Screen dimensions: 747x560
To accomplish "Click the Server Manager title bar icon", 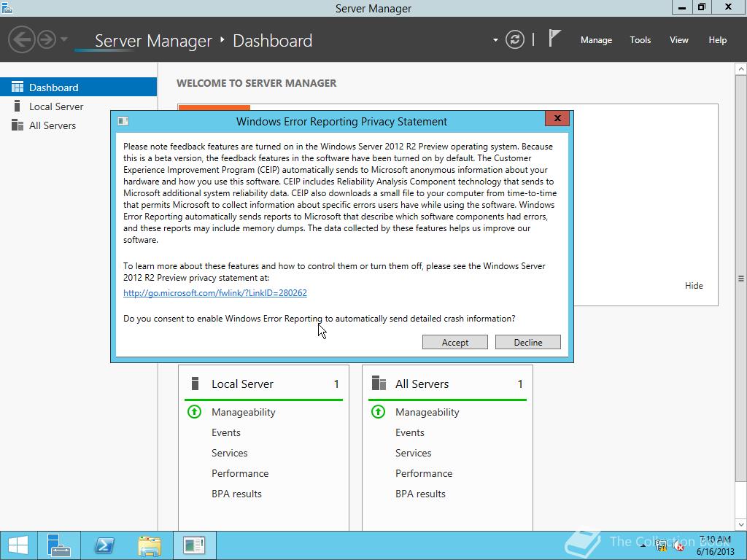I will tap(7, 7).
